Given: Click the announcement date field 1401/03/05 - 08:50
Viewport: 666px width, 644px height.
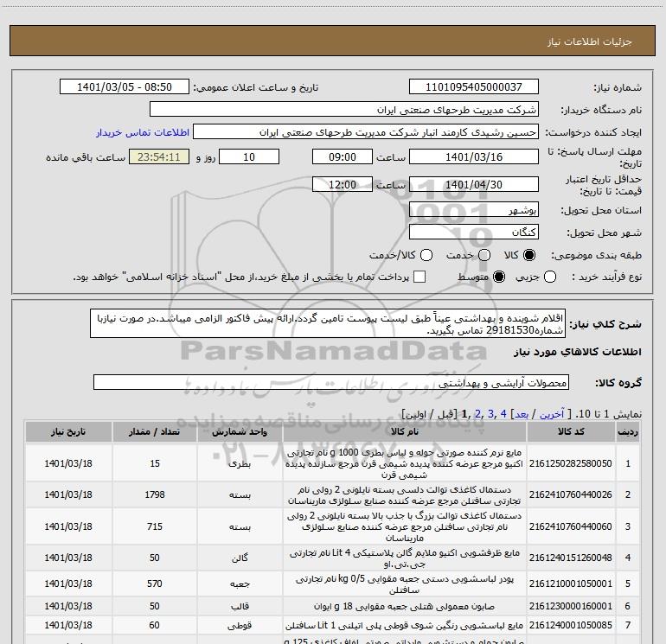Looking at the screenshot, I should point(125,86).
